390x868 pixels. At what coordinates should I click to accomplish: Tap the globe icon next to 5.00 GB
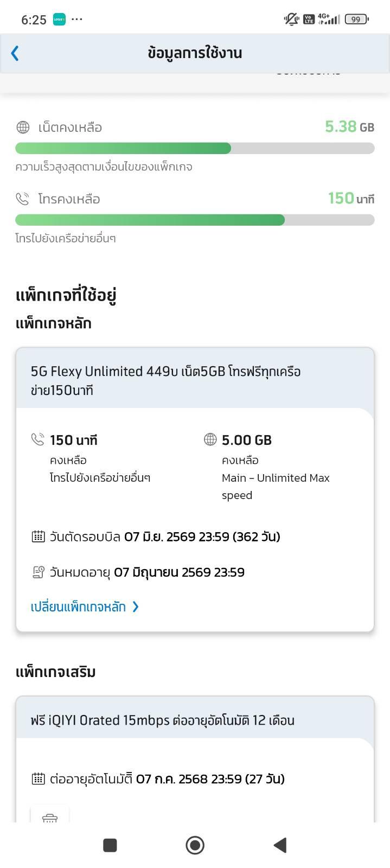pyautogui.click(x=210, y=439)
